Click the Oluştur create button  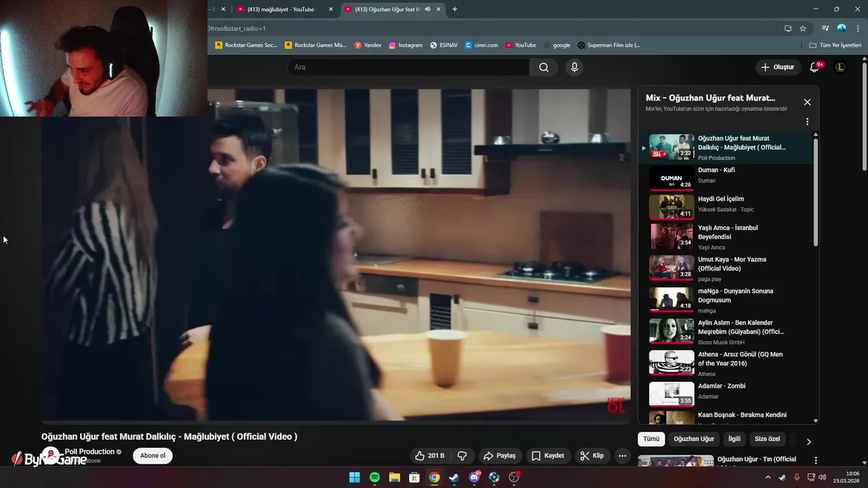[777, 67]
